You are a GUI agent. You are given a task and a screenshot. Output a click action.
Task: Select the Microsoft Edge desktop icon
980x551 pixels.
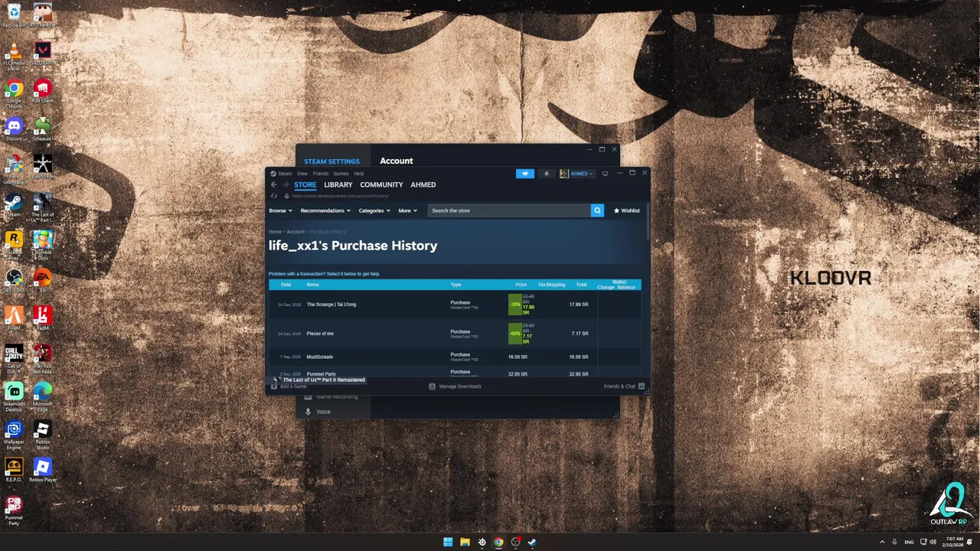(43, 398)
